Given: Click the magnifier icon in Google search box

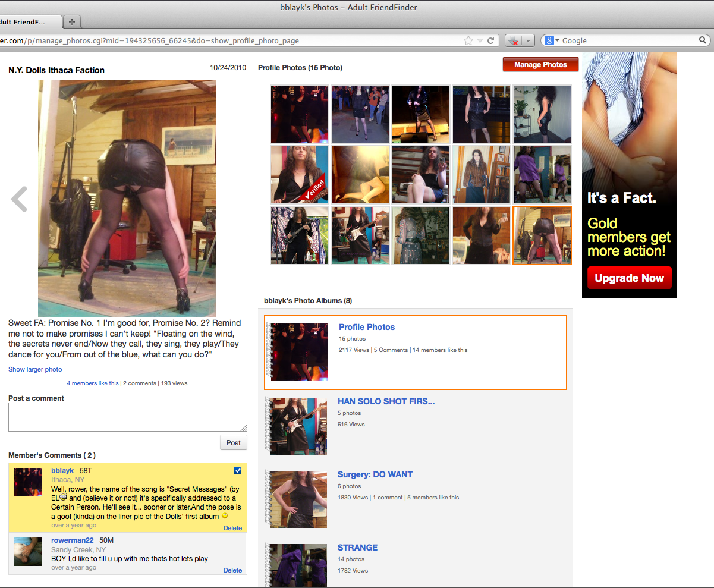Looking at the screenshot, I should 703,40.
